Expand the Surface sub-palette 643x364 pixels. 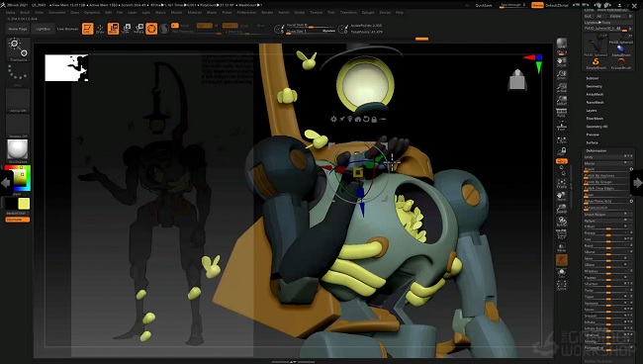coord(592,142)
